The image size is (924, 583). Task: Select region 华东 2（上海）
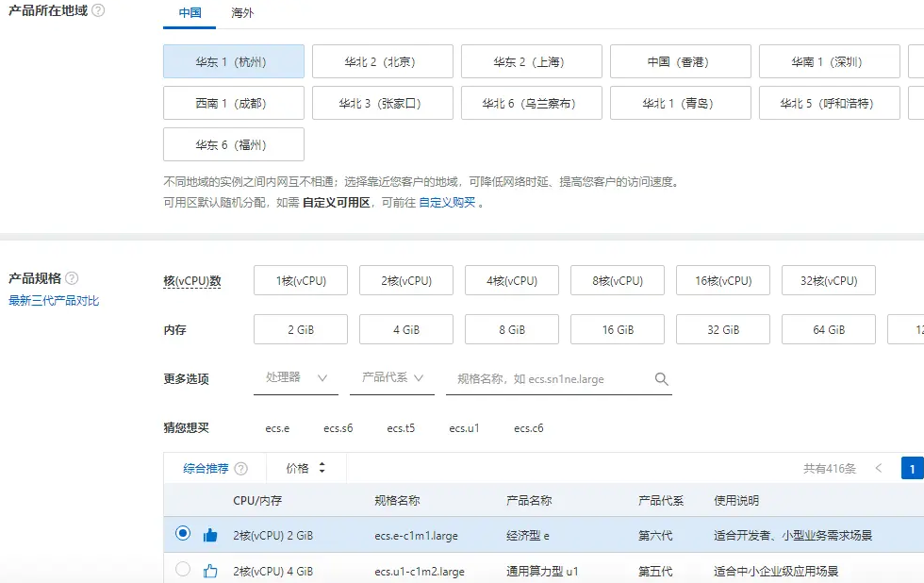click(532, 61)
